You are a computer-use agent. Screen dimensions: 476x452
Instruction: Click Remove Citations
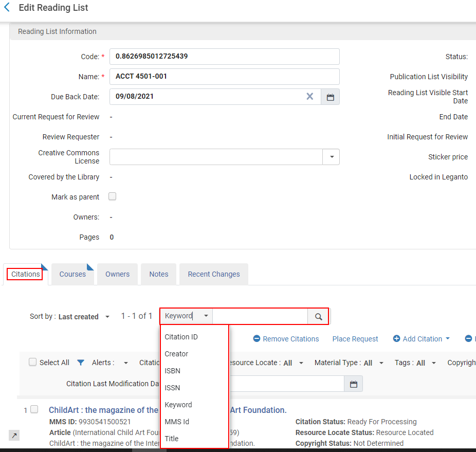(x=286, y=339)
